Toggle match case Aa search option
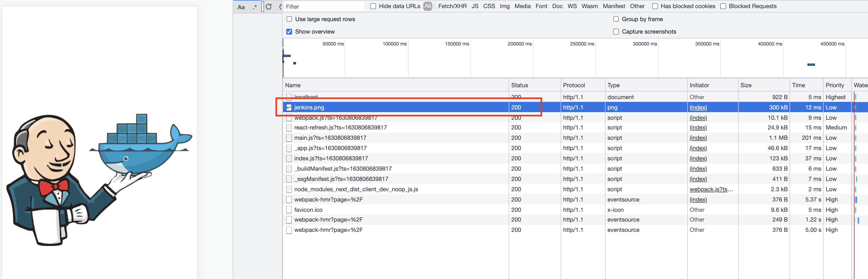 (241, 7)
